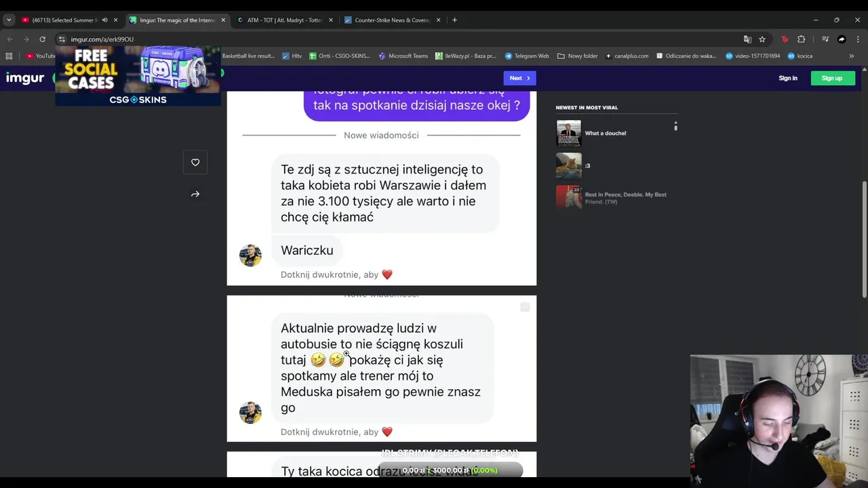Viewport: 868px width, 488px height.
Task: Open the red extension icon
Action: [x=785, y=39]
